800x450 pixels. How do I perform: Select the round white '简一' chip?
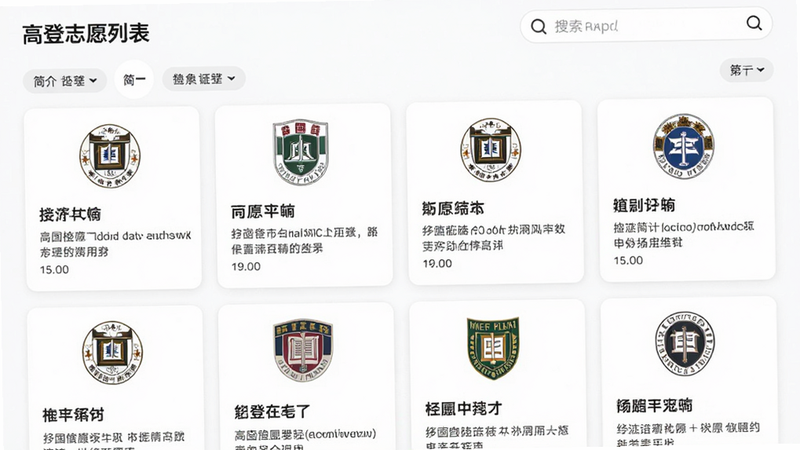tap(134, 80)
